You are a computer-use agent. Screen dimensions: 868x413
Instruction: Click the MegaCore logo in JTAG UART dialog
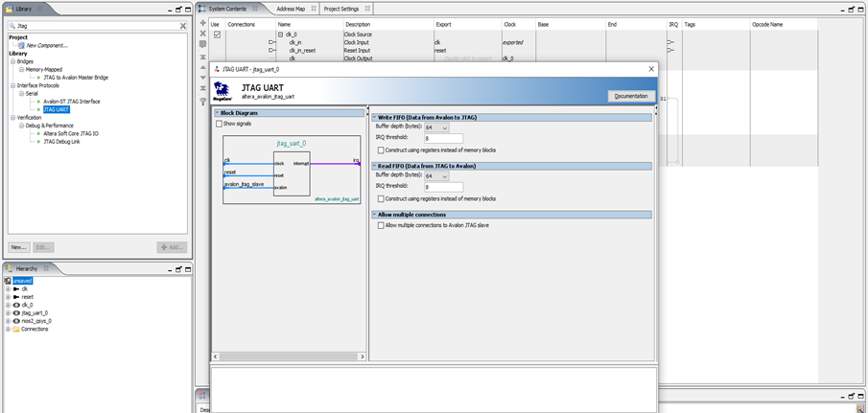[222, 90]
